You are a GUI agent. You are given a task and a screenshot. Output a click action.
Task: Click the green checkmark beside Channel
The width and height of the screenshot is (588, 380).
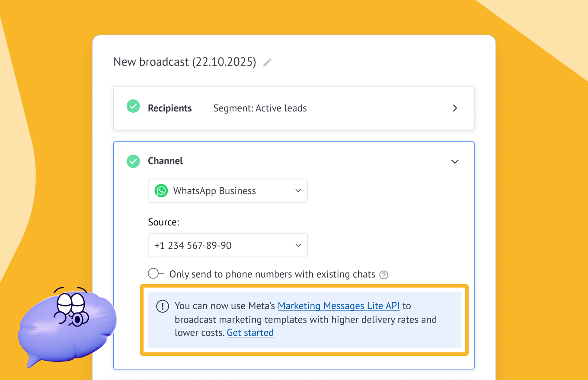point(133,161)
